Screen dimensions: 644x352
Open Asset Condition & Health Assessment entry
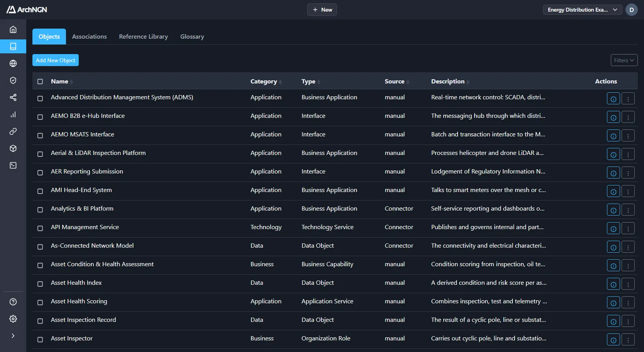point(102,264)
